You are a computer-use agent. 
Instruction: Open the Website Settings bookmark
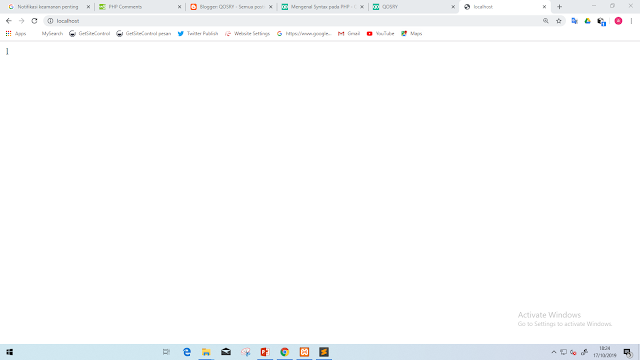coord(247,33)
